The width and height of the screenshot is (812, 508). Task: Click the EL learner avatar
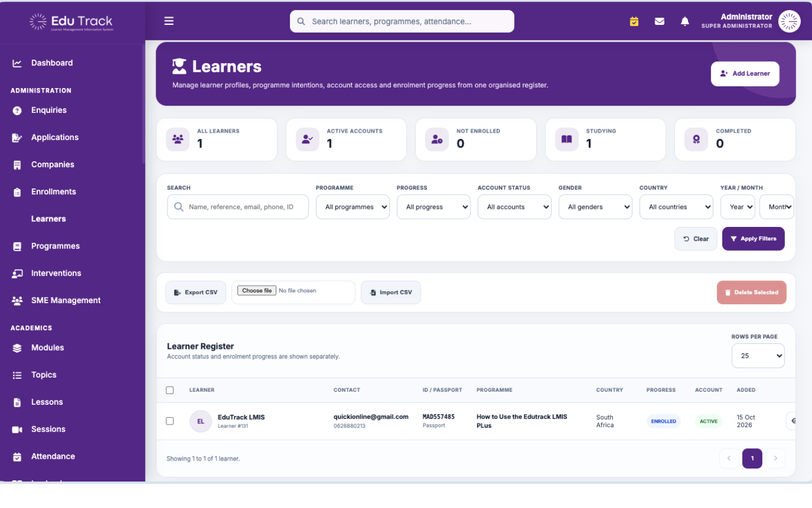[x=200, y=421]
